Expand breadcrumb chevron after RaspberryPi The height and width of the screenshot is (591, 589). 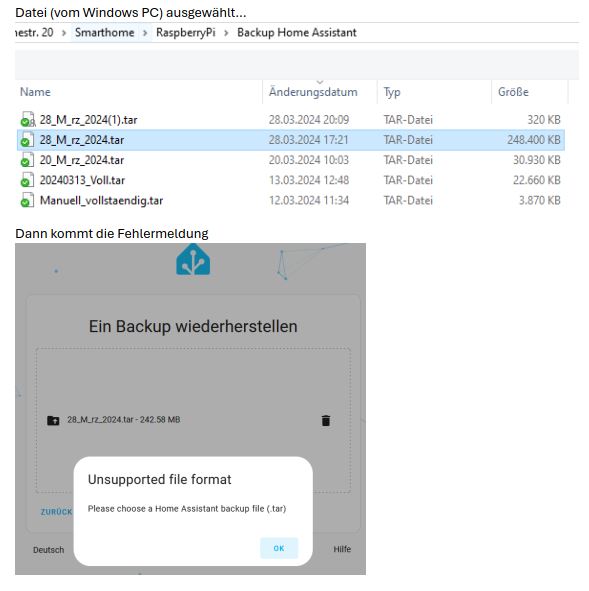pos(226,33)
